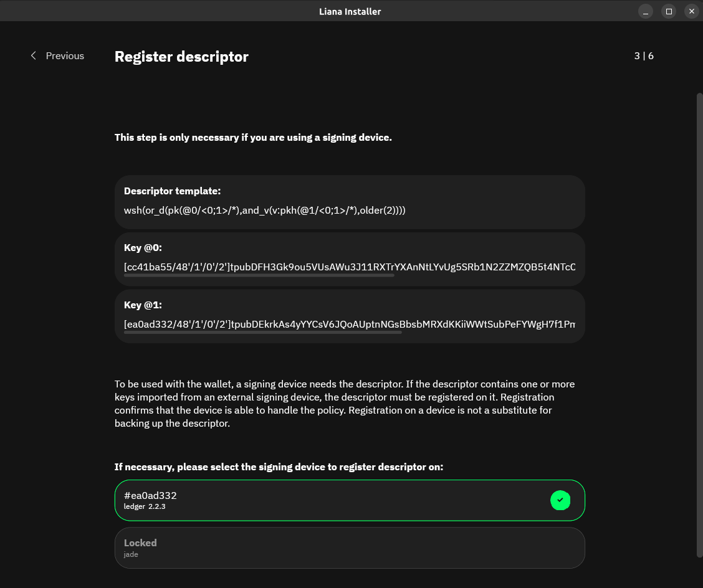Click the page vertical scrollbar

click(x=699, y=325)
